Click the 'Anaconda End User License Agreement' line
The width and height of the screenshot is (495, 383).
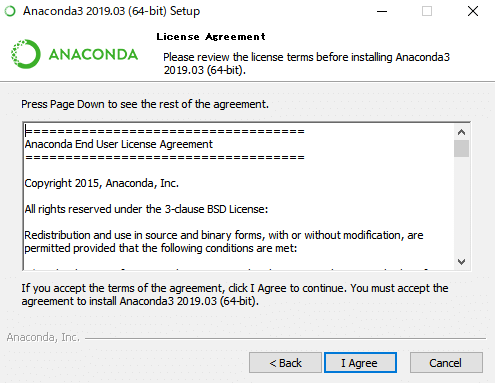[119, 144]
